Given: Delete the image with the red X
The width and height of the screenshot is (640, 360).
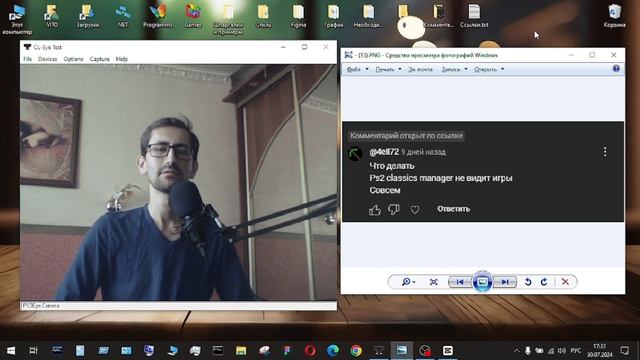Looking at the screenshot, I should [565, 282].
